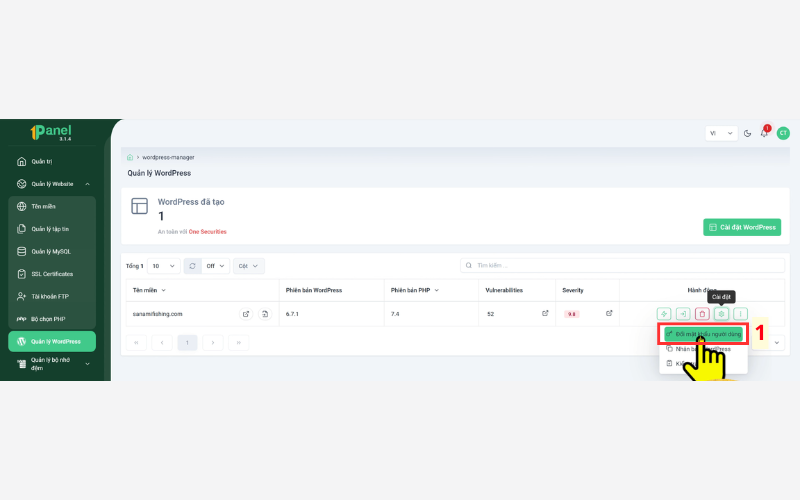This screenshot has height=500, width=800.
Task: Click the Phiên bản WordPress column header
Action: (x=314, y=290)
